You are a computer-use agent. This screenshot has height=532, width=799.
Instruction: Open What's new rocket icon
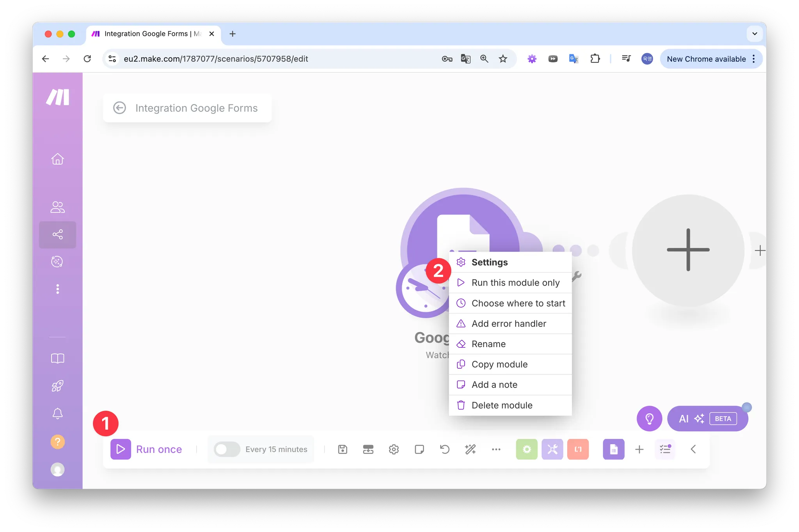[x=57, y=386]
